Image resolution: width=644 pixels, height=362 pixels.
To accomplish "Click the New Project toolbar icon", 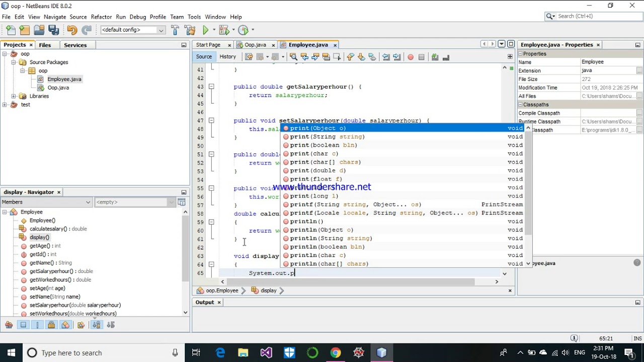I will [25, 30].
